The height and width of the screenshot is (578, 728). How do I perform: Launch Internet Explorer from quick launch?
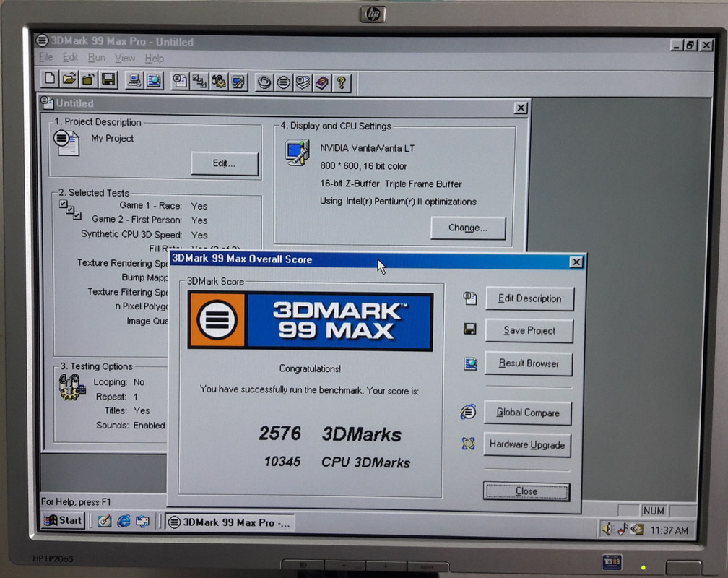coord(123,522)
